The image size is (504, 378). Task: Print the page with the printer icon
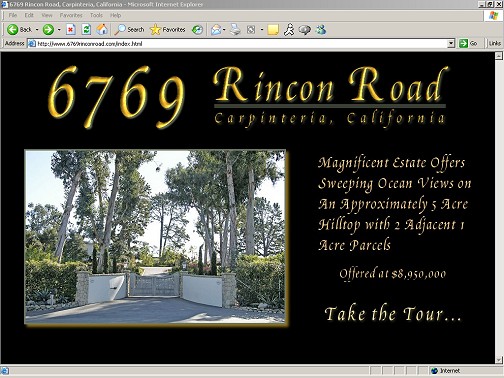tap(235, 30)
